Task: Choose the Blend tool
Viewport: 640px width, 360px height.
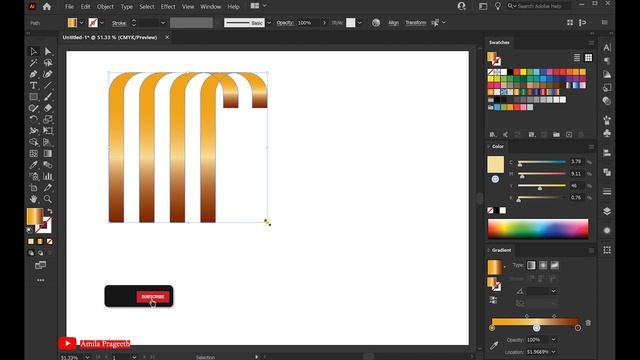Action: 48,165
